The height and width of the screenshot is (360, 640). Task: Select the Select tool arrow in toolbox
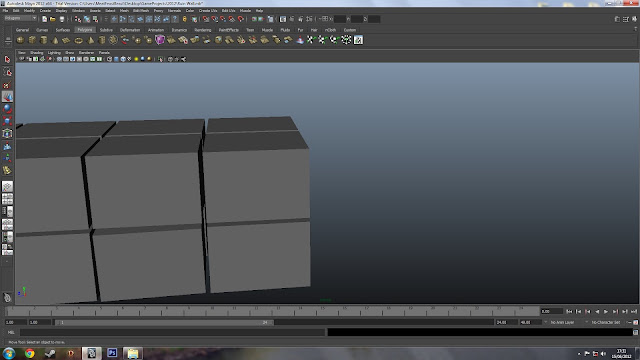click(x=7, y=60)
